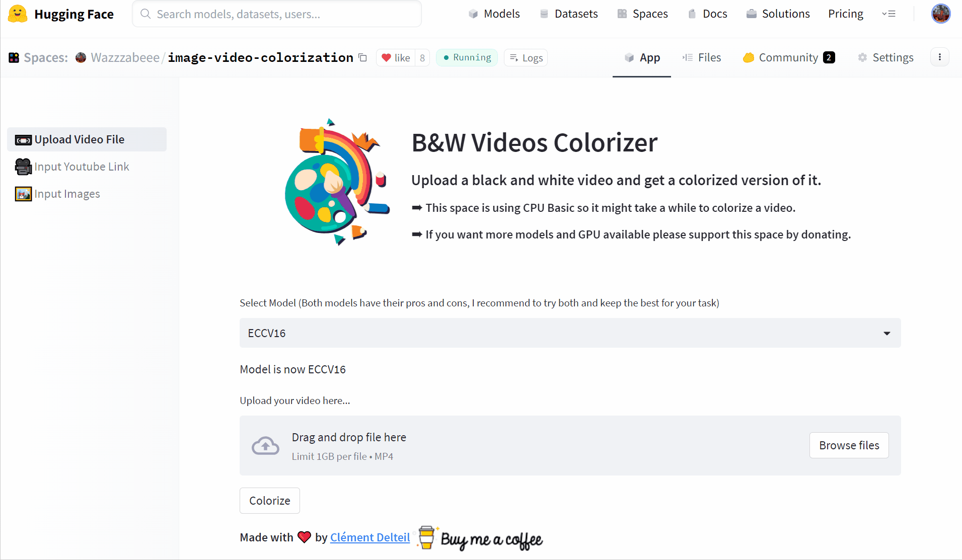Click the like count 8
The width and height of the screenshot is (962, 560).
click(x=422, y=58)
